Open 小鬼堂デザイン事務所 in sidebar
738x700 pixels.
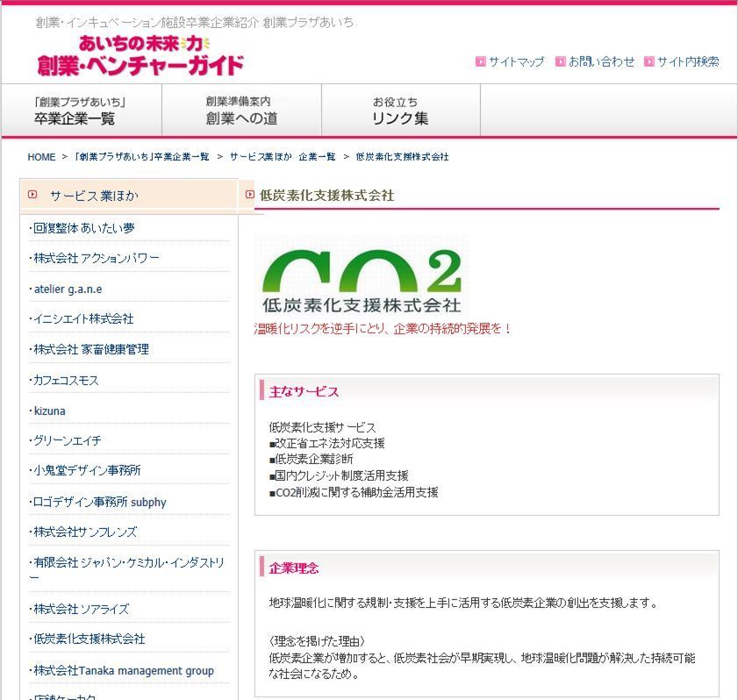click(87, 470)
